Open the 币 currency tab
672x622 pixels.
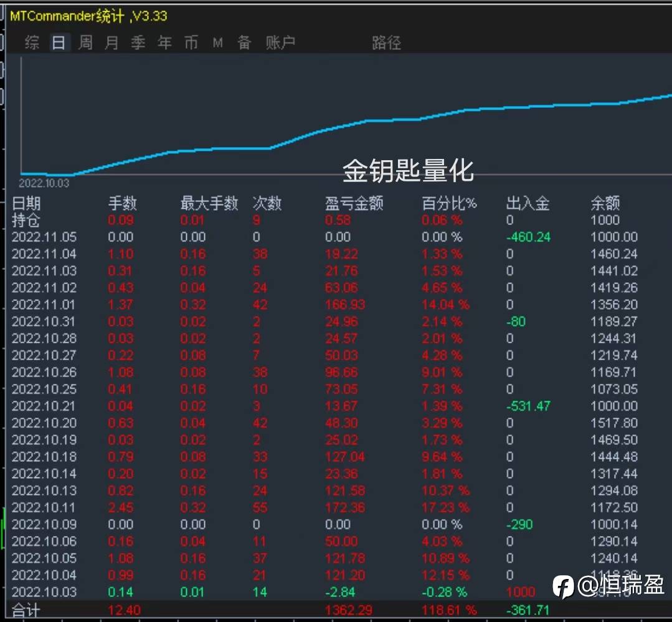191,42
